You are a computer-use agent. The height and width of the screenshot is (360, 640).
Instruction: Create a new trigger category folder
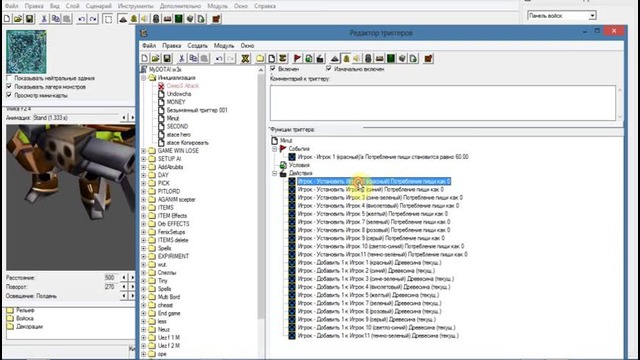click(x=260, y=59)
